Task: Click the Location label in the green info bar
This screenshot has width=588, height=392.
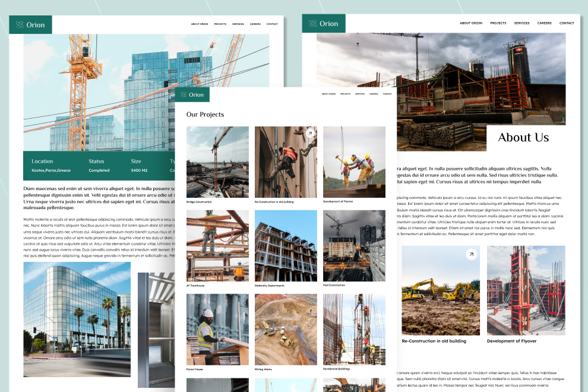Action: pos(42,162)
